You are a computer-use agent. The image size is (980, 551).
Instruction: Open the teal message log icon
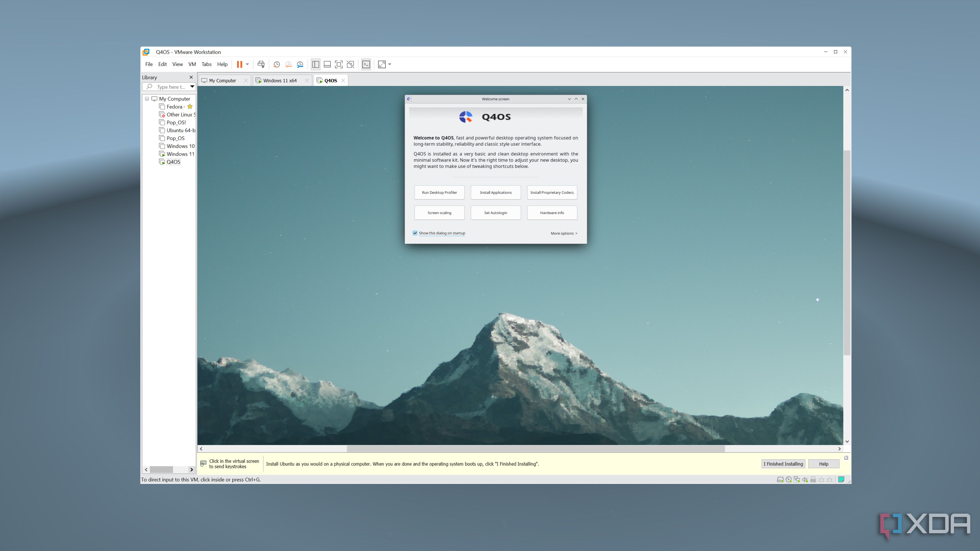(841, 480)
